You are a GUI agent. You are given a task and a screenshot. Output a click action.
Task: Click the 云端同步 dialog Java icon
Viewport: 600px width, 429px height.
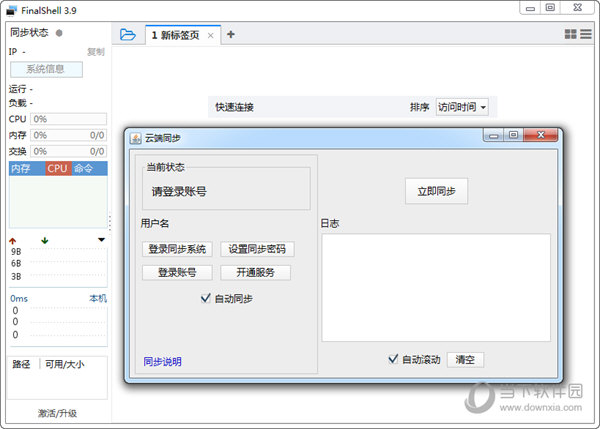[135, 138]
